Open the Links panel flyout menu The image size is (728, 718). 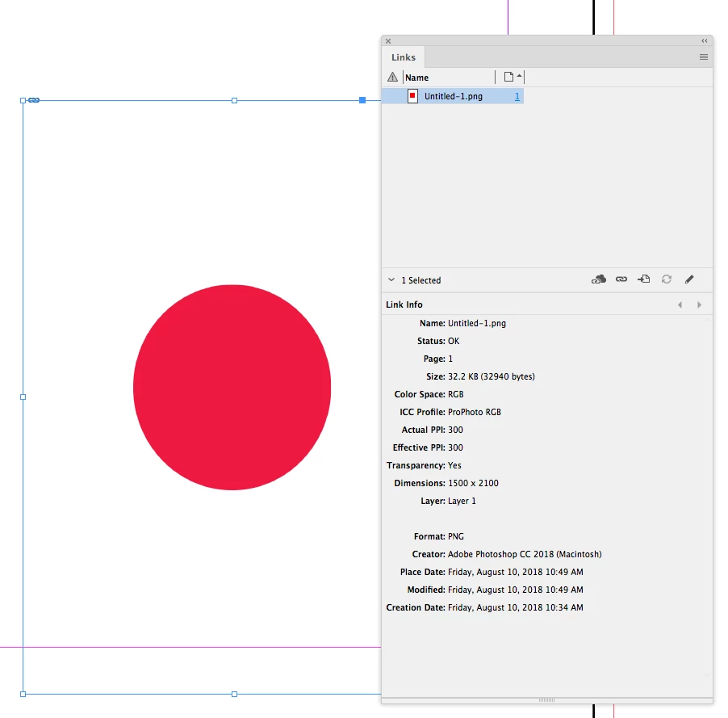coord(704,57)
